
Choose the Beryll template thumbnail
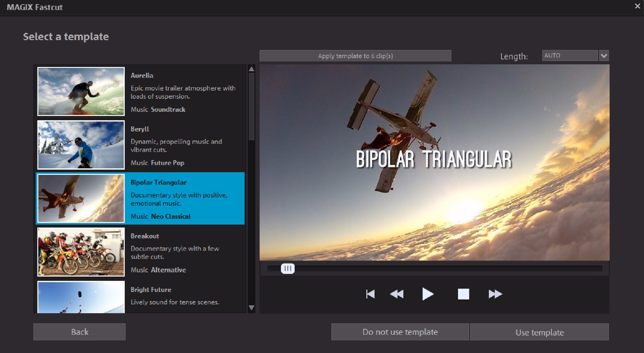pyautogui.click(x=81, y=145)
